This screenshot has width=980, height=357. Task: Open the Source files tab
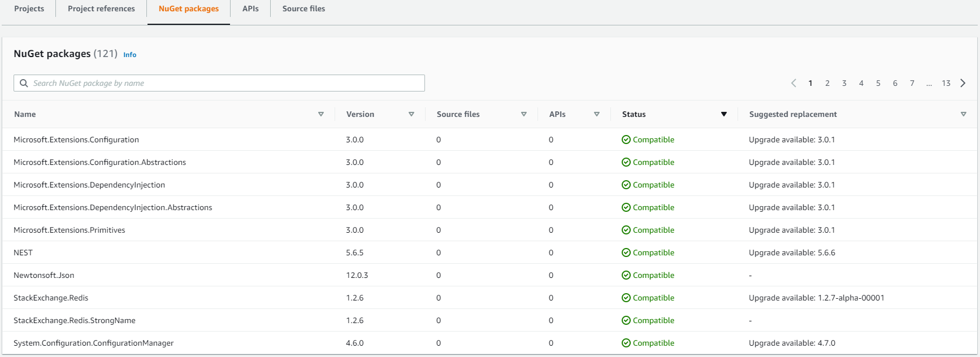coord(303,8)
